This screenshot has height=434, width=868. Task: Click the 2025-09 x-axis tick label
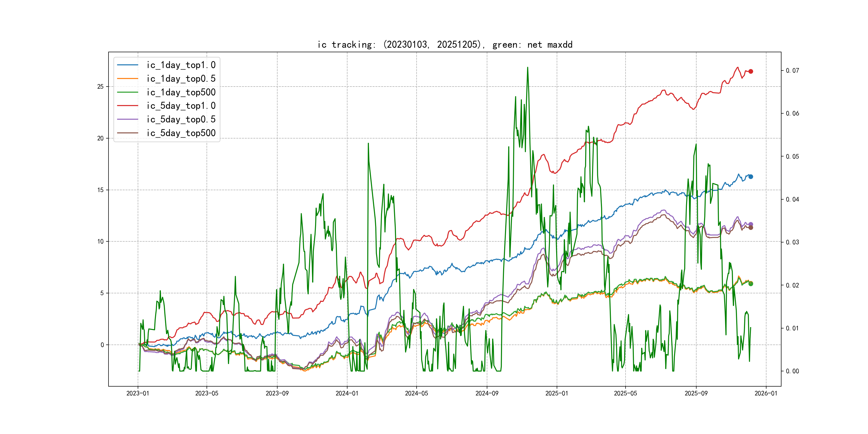(696, 393)
